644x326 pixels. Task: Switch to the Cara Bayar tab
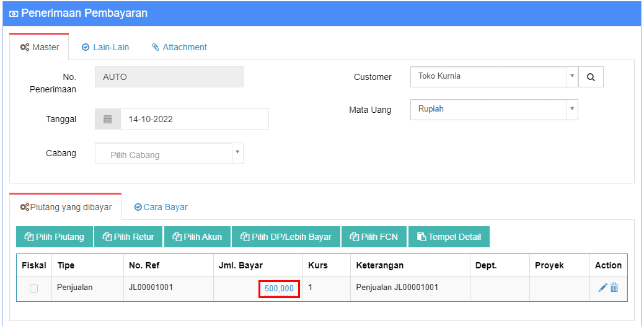point(161,207)
